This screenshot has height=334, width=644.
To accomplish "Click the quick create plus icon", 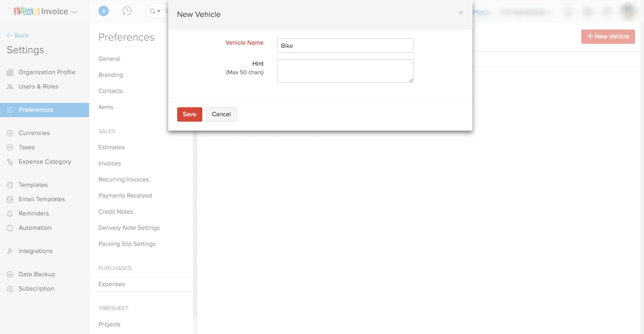I will tap(103, 11).
